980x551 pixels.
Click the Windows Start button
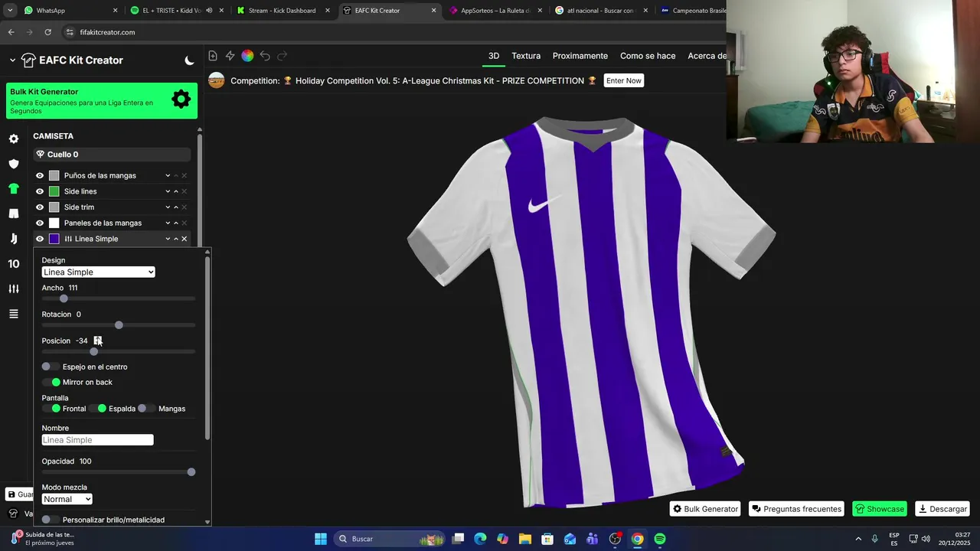click(321, 539)
